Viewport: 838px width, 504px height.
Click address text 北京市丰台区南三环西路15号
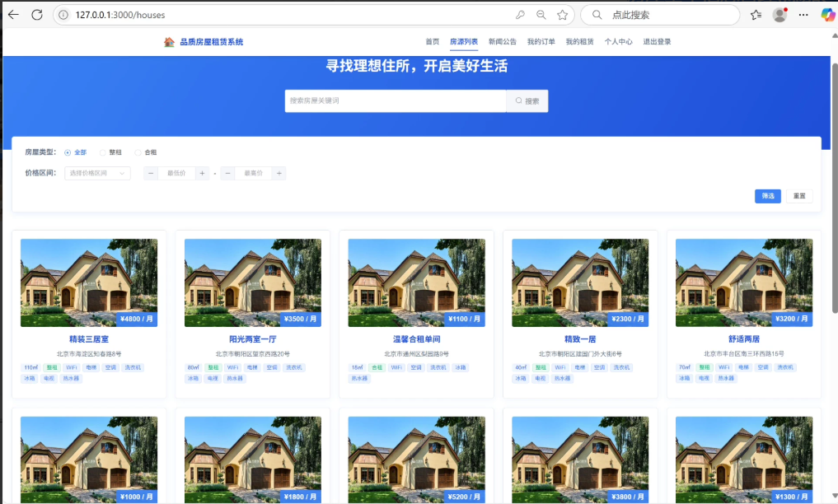coord(744,354)
